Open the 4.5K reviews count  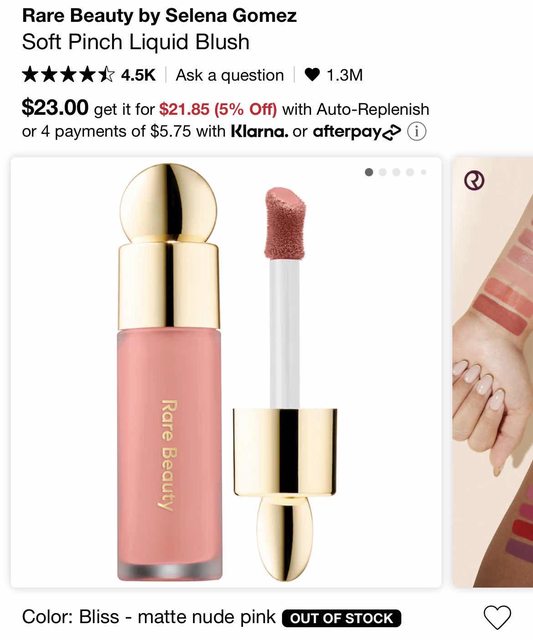(x=138, y=75)
